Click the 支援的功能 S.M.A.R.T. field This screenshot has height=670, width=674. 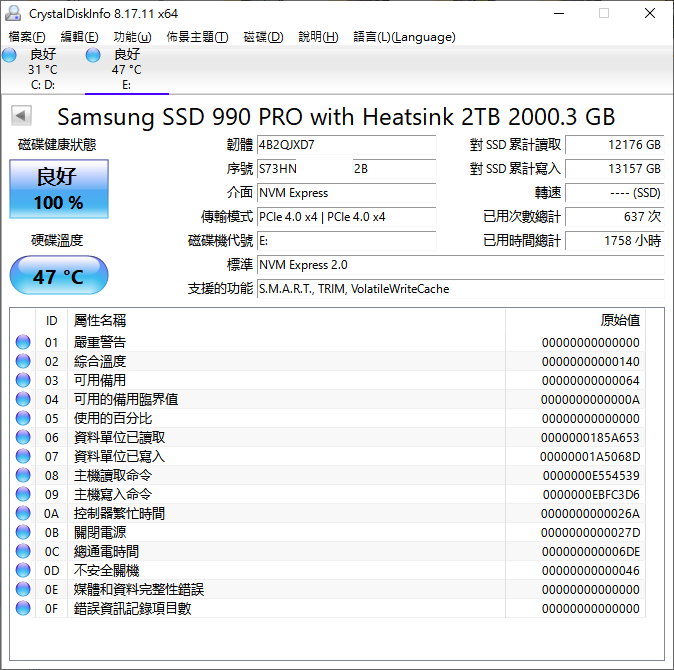461,289
